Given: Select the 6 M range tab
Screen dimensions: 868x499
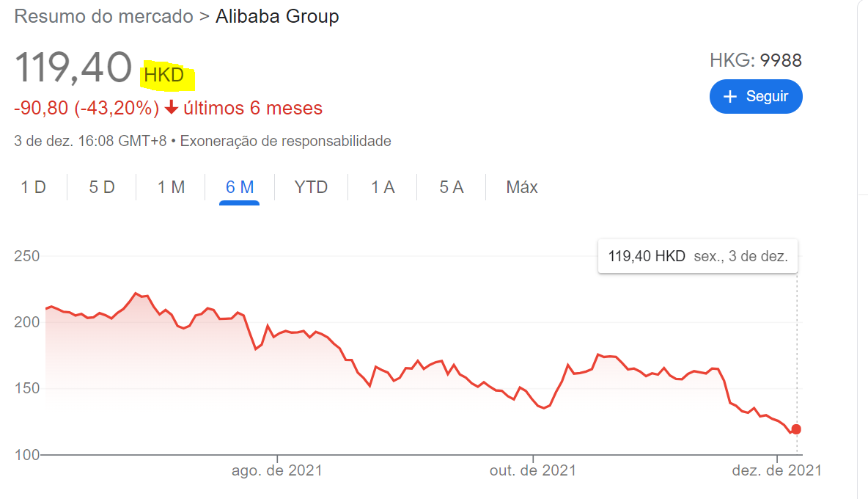Looking at the screenshot, I should click(x=240, y=187).
